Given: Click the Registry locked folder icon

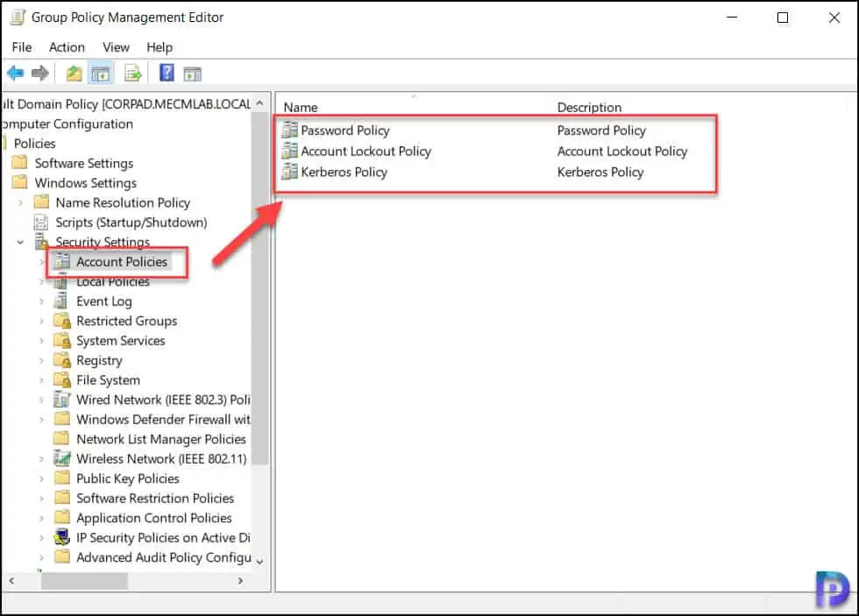Looking at the screenshot, I should coord(62,360).
